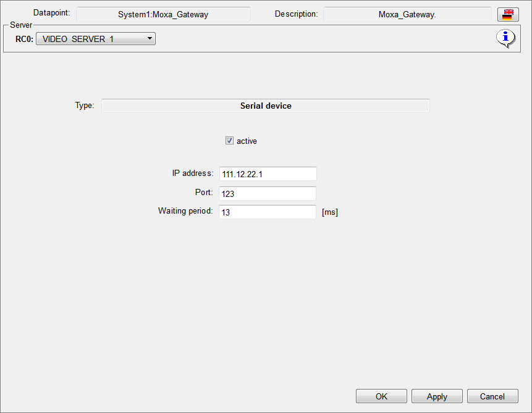Click the "Waiting period:" label
Image resolution: width=532 pixels, height=413 pixels.
185,211
